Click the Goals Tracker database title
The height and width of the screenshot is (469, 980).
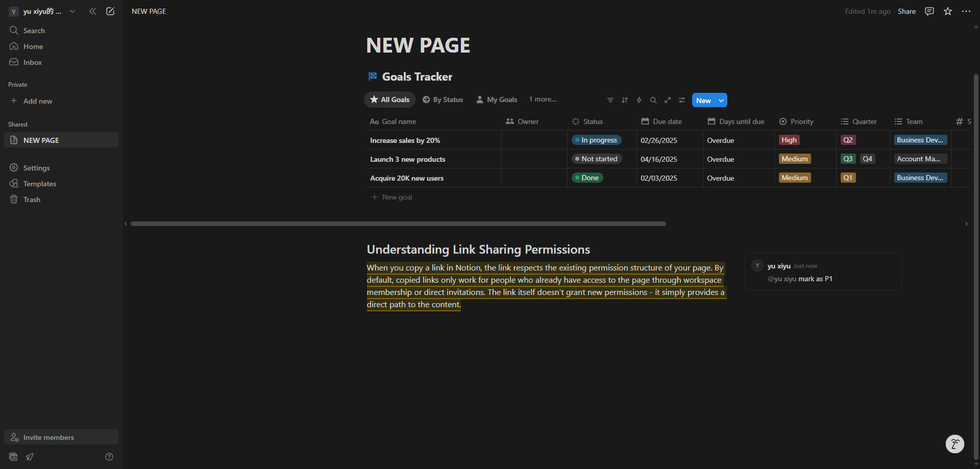click(417, 77)
